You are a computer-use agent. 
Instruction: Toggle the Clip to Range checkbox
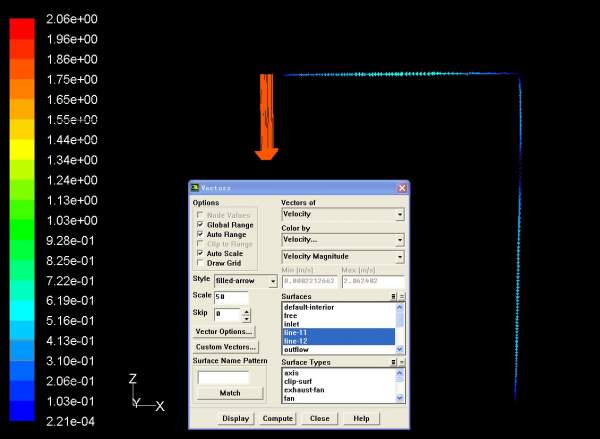[200, 243]
